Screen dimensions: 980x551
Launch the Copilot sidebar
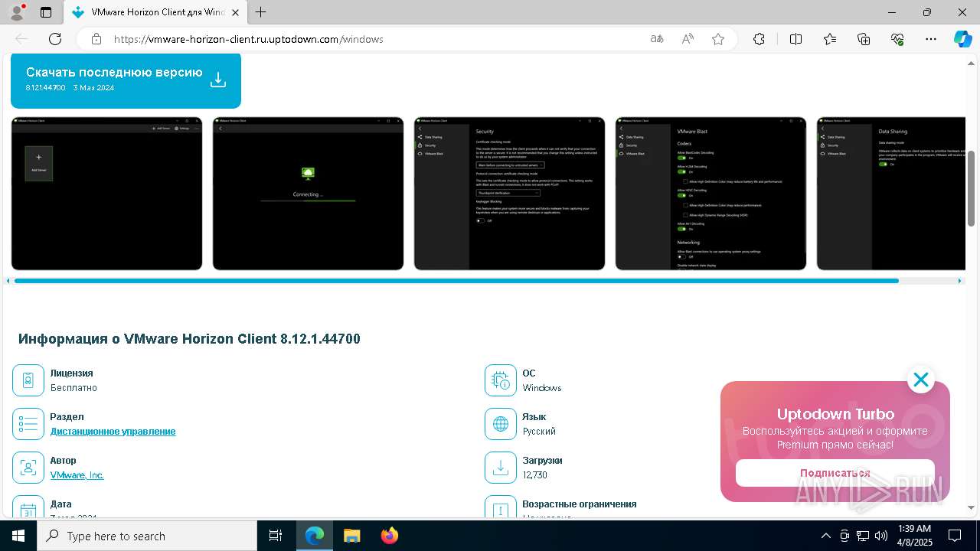[x=962, y=39]
